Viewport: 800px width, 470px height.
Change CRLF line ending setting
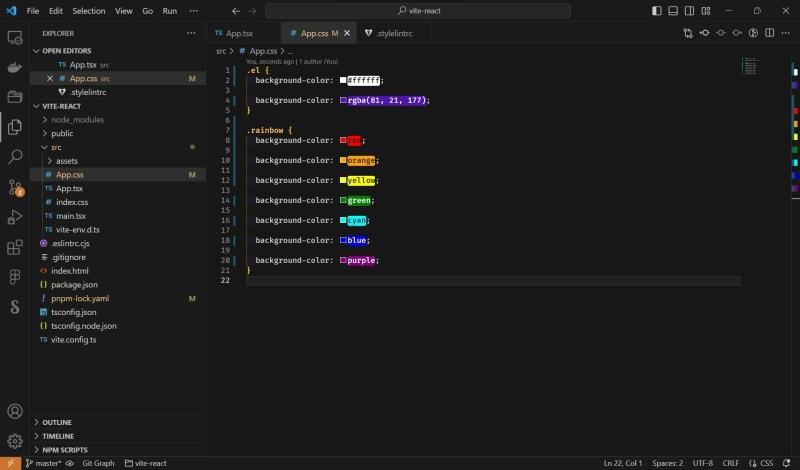(x=731, y=463)
